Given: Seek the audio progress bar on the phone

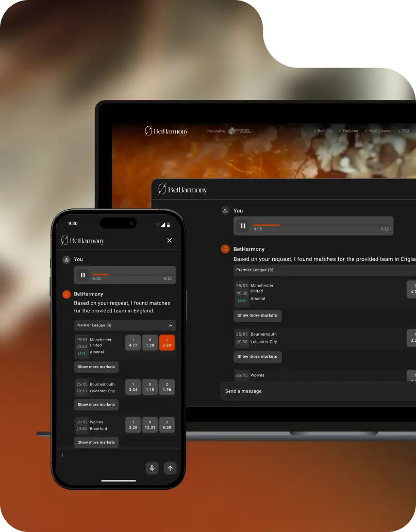Looking at the screenshot, I should (132, 274).
